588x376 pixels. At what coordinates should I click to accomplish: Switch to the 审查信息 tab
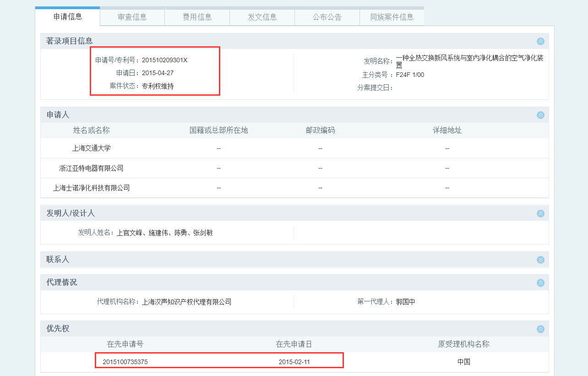[132, 17]
